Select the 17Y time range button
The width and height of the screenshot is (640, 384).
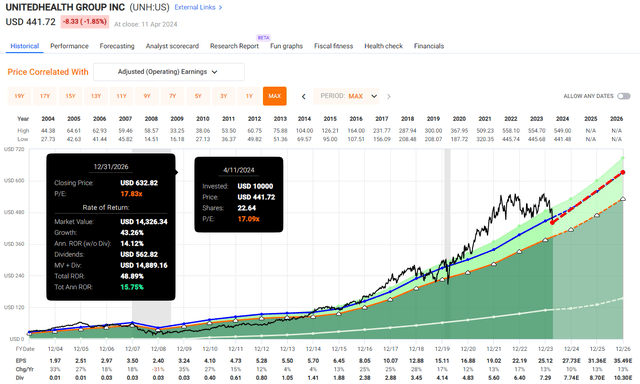(45, 96)
